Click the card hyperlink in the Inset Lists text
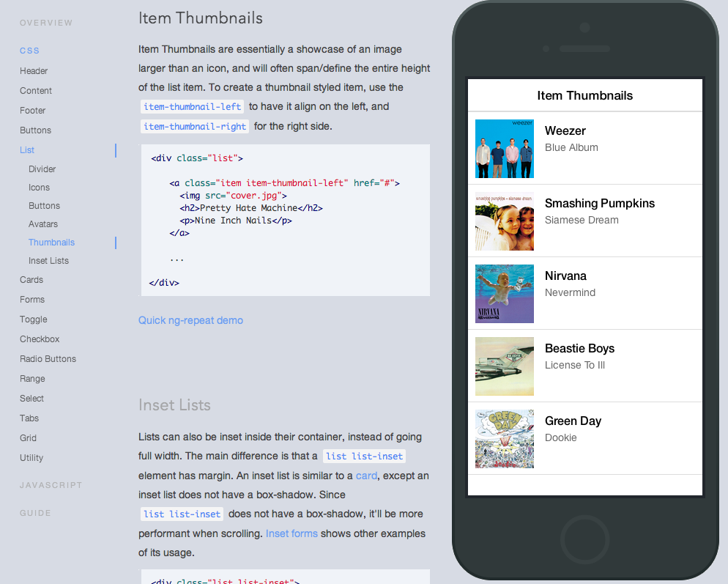 point(366,475)
